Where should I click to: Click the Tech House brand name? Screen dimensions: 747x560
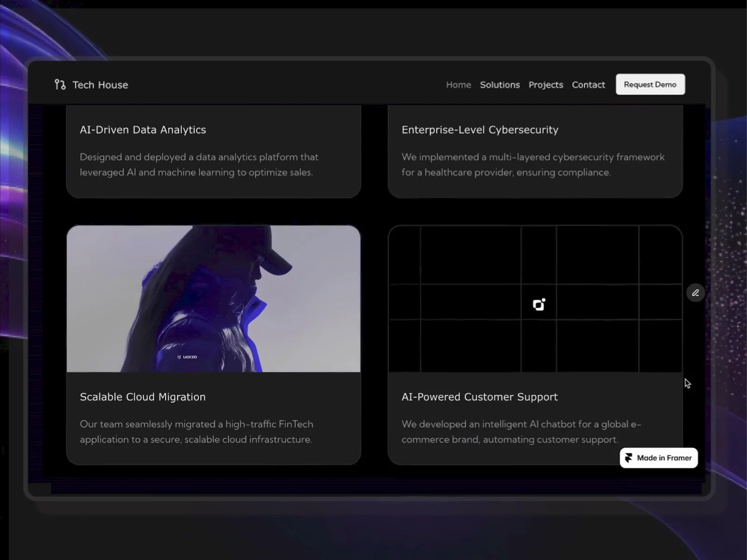coord(100,84)
